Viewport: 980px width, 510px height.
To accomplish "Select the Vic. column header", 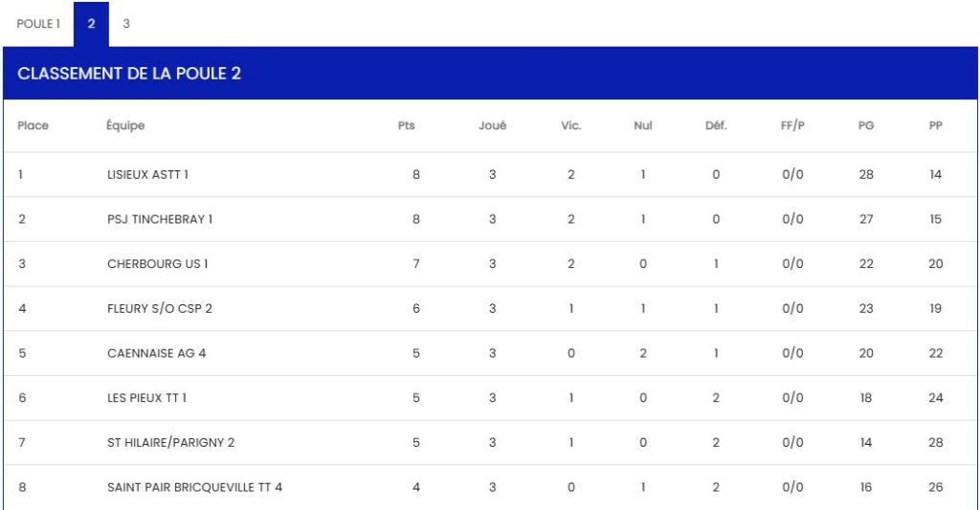I will tap(570, 126).
